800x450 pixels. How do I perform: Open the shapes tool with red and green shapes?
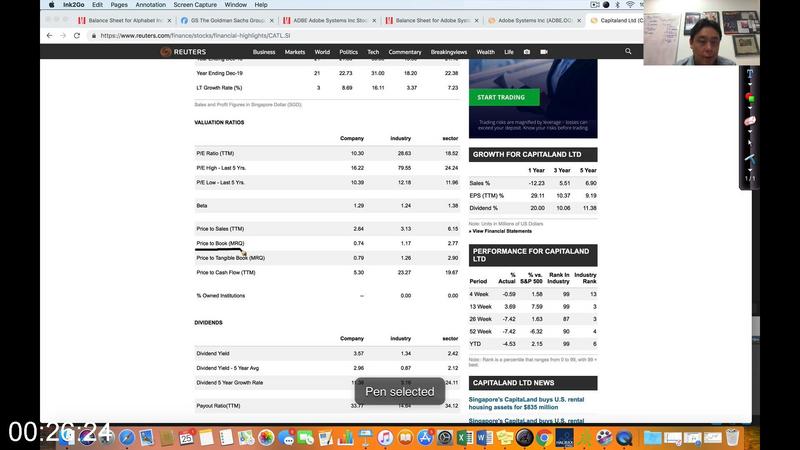pos(749,97)
